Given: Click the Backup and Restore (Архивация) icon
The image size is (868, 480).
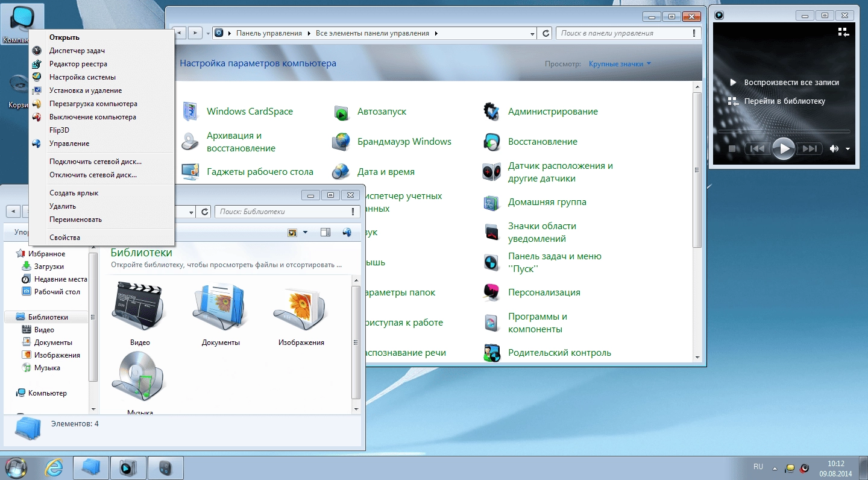Looking at the screenshot, I should [x=190, y=142].
